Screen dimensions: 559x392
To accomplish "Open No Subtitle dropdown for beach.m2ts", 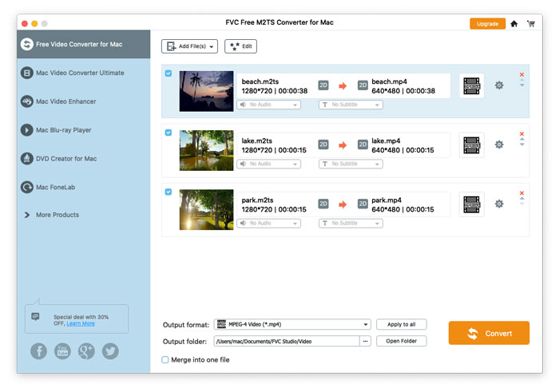I will pos(351,105).
